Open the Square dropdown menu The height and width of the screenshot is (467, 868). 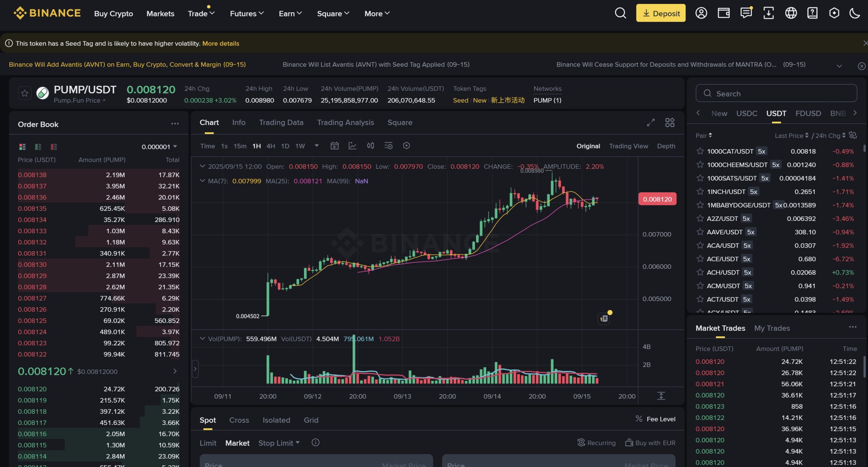click(x=333, y=14)
